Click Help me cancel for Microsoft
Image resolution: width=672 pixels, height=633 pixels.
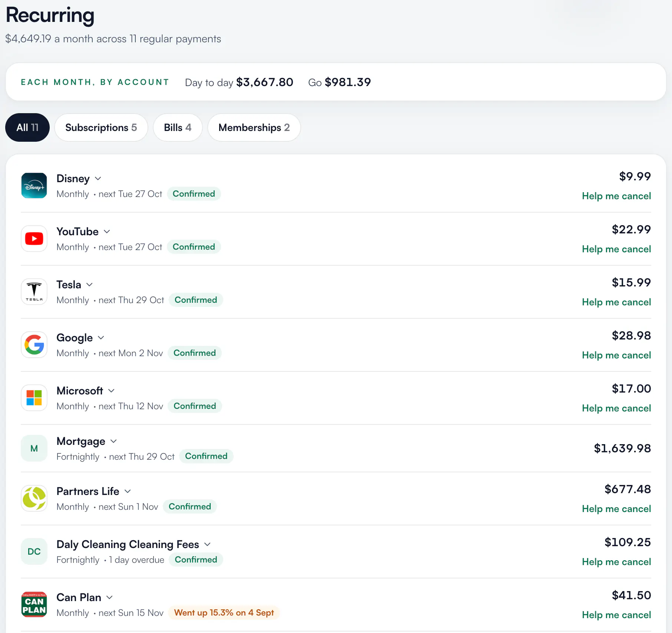click(x=616, y=408)
